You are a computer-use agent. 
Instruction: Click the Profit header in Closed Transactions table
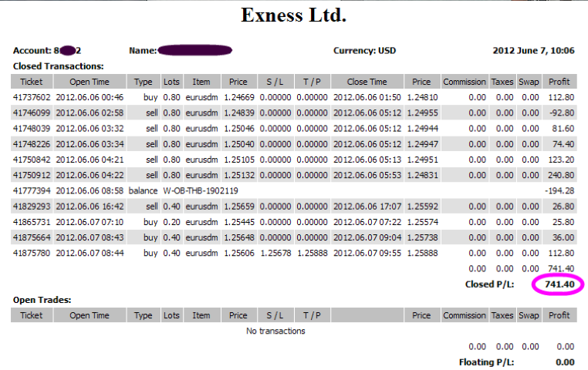tap(559, 82)
